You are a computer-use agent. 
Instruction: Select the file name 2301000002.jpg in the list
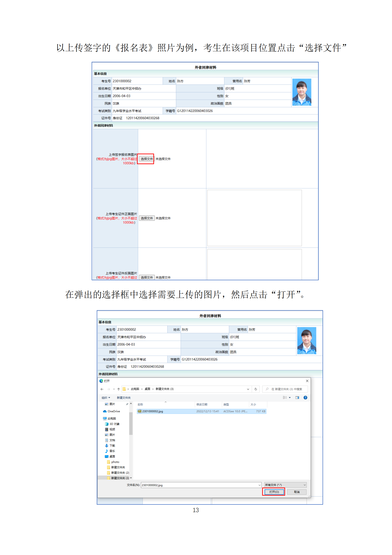click(x=152, y=411)
